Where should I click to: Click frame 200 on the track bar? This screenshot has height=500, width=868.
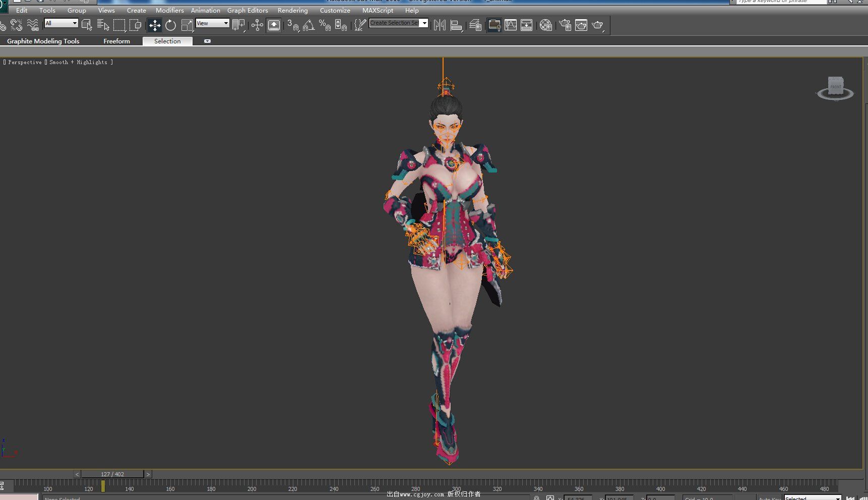point(252,488)
